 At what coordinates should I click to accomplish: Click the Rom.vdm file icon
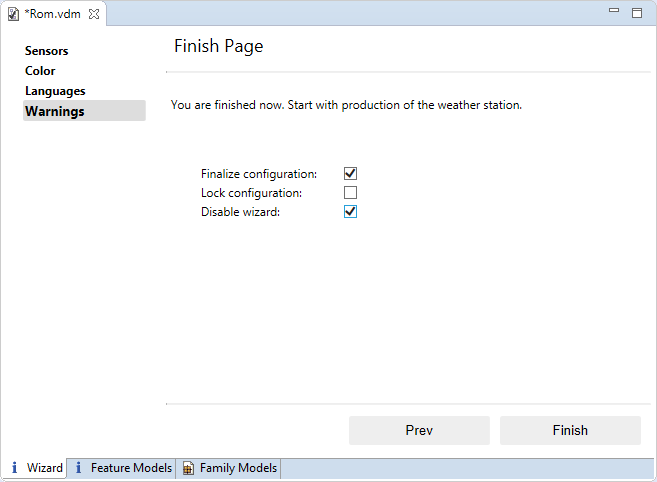tap(14, 14)
